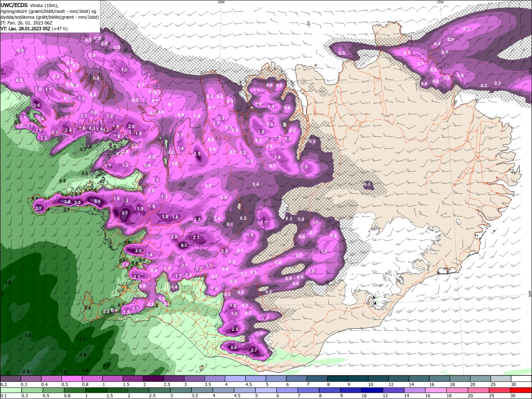Image resolution: width=532 pixels, height=399 pixels.
Task: Click the "2.9" value near the south coast
Action: [234, 347]
